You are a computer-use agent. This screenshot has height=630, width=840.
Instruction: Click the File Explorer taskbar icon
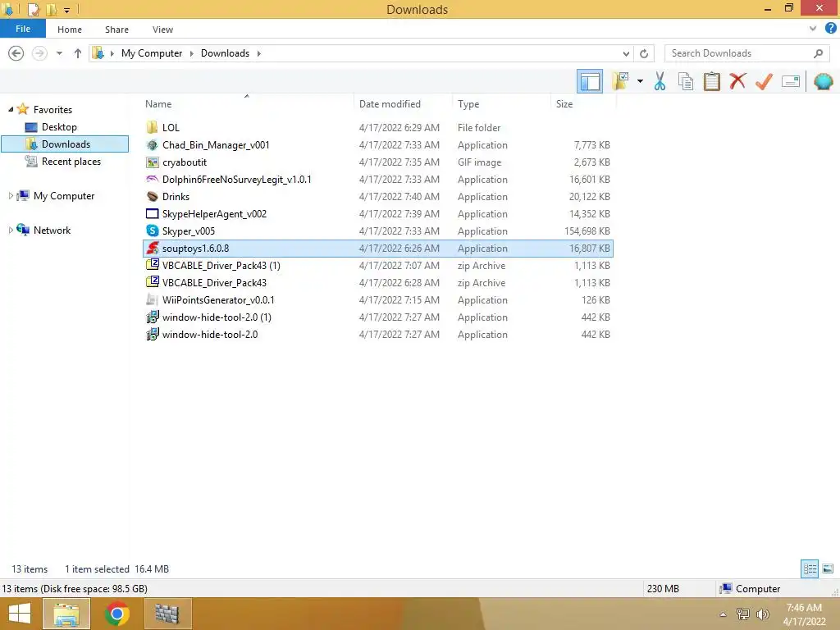pyautogui.click(x=66, y=614)
